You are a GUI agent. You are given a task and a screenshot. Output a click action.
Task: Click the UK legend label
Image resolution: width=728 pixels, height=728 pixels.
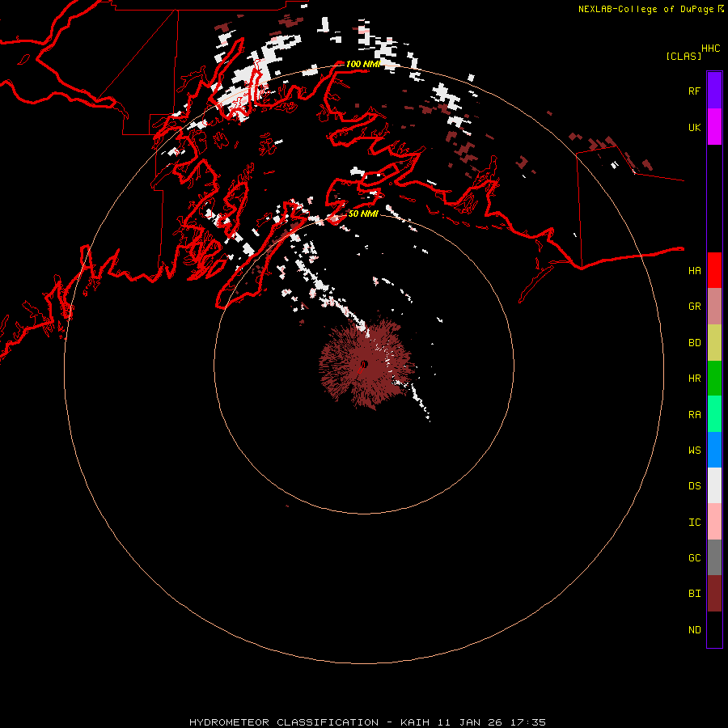[694, 127]
